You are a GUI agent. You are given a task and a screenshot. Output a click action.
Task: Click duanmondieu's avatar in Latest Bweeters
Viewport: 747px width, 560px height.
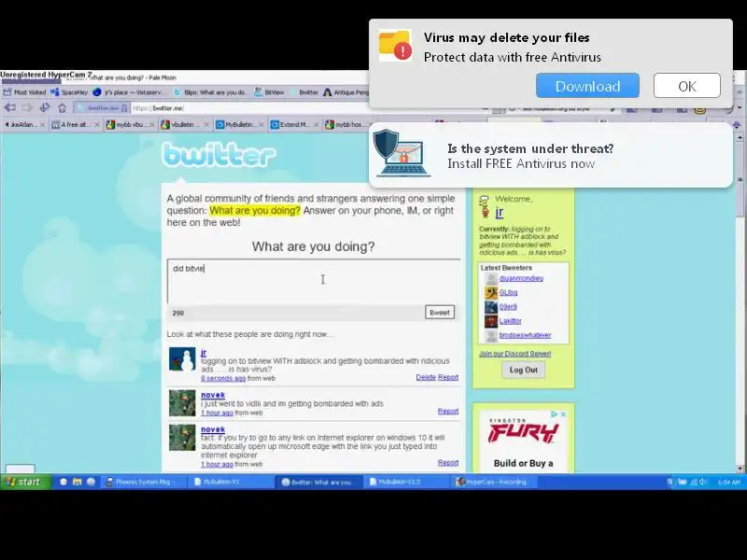[491, 278]
